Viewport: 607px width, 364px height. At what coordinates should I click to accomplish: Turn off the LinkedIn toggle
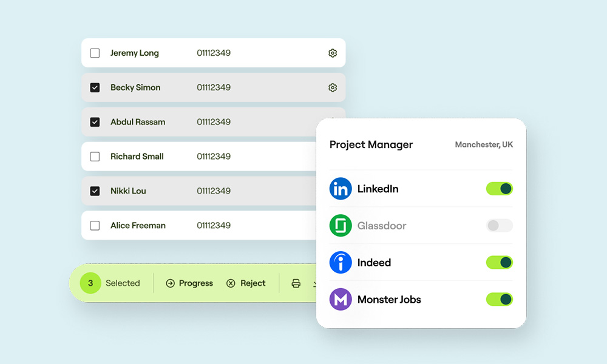tap(500, 189)
